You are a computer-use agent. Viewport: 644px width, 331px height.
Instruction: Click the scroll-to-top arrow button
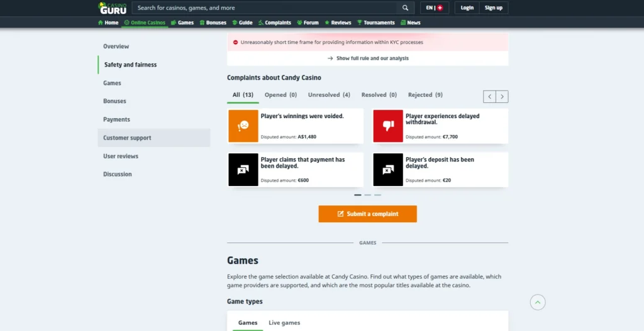click(x=538, y=302)
